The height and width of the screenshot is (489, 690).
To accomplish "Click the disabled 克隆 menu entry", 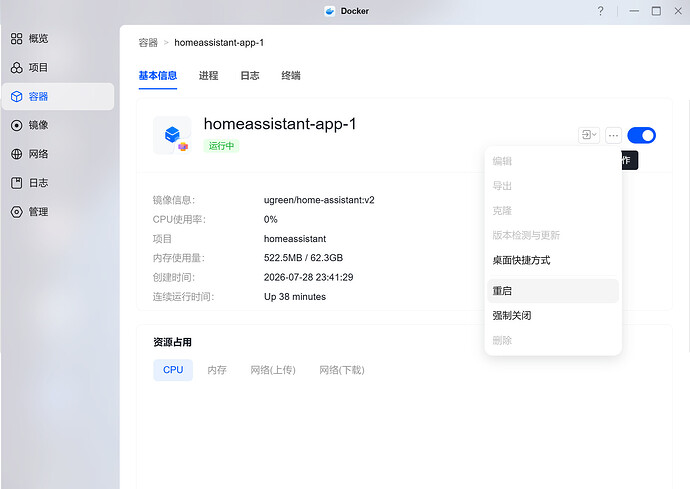I will (x=553, y=211).
